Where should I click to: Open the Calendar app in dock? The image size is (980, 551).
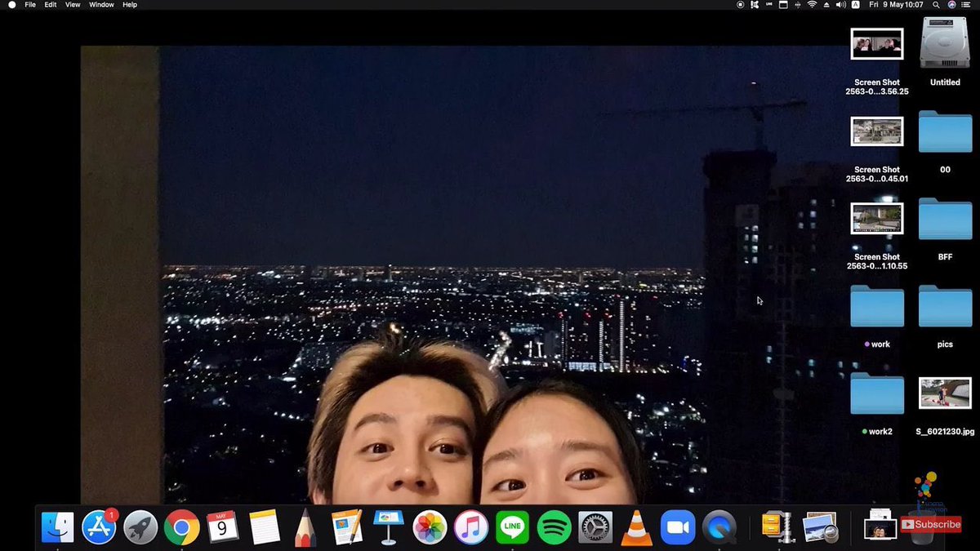point(223,528)
